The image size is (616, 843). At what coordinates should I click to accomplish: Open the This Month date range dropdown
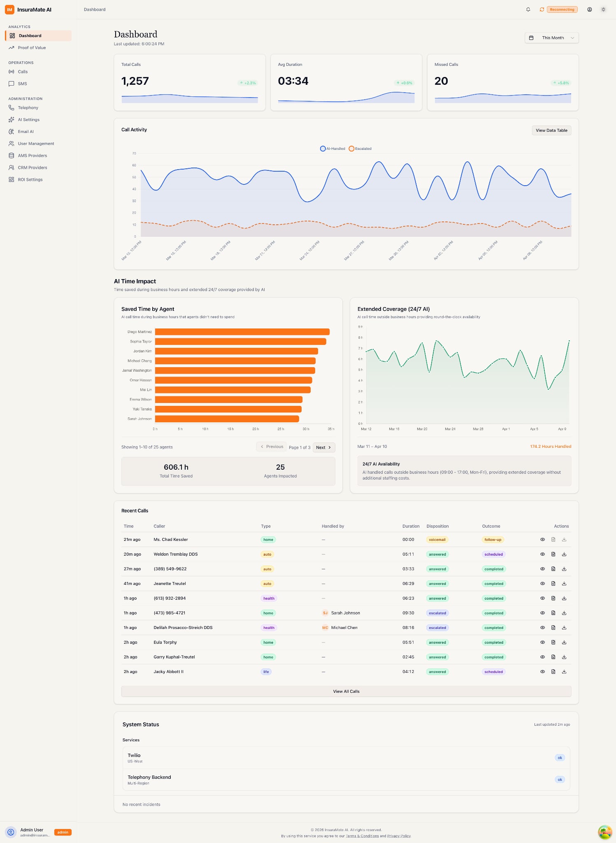tap(552, 38)
